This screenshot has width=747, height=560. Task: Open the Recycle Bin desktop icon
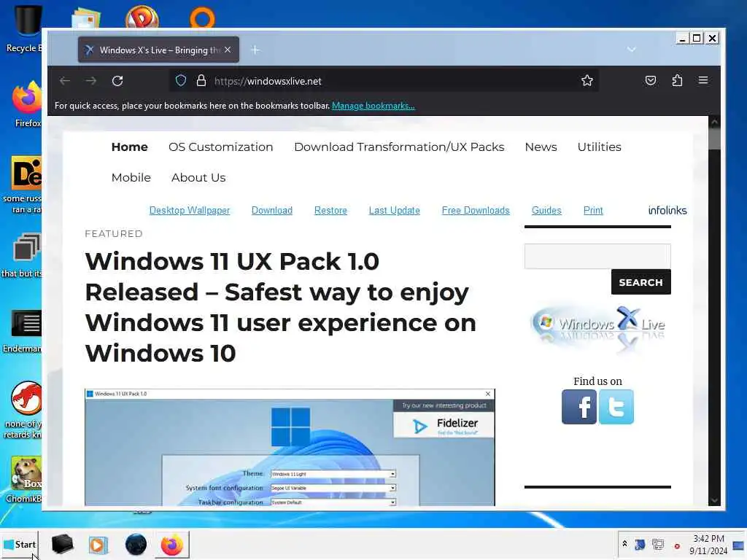[24, 28]
